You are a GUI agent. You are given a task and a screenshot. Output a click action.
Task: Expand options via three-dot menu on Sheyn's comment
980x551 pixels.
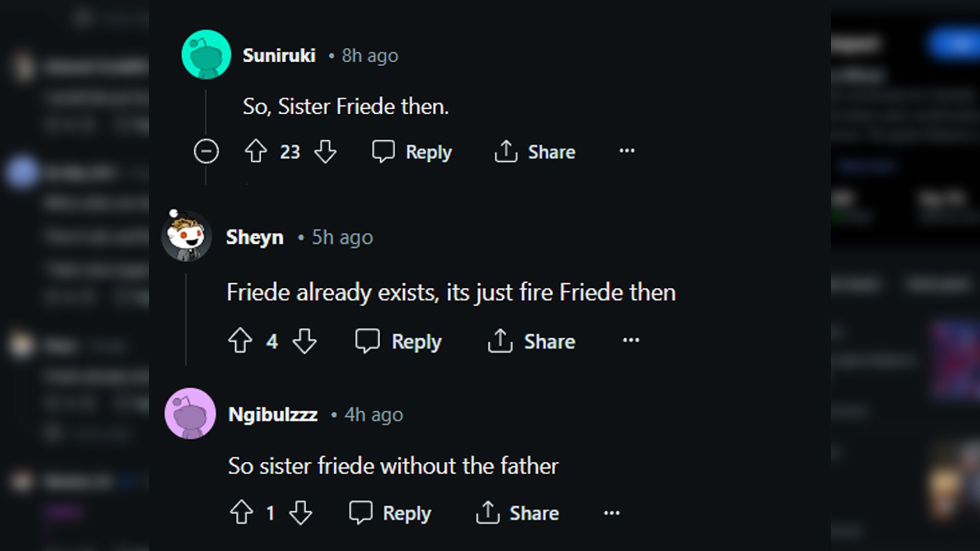click(629, 342)
